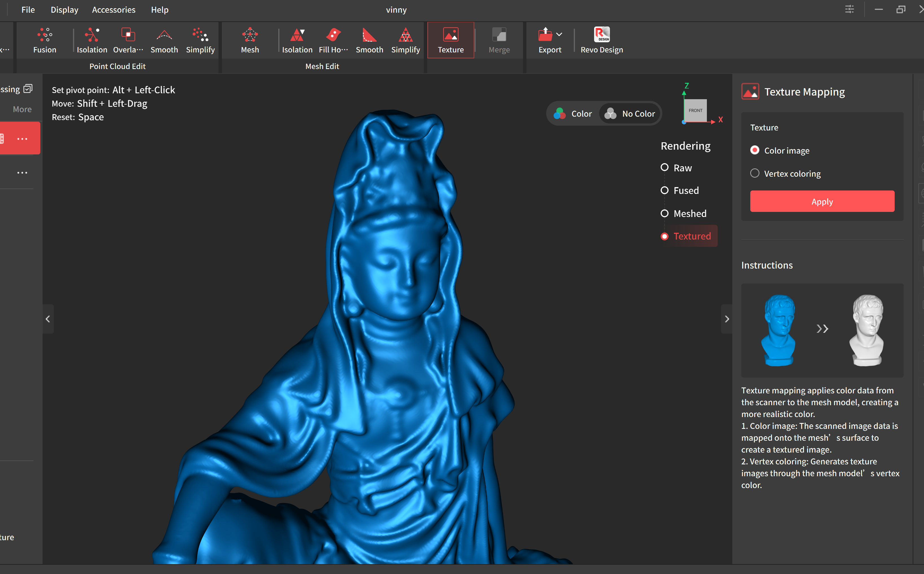The width and height of the screenshot is (924, 574).
Task: Click the FRONT orientation cube
Action: [x=695, y=110]
